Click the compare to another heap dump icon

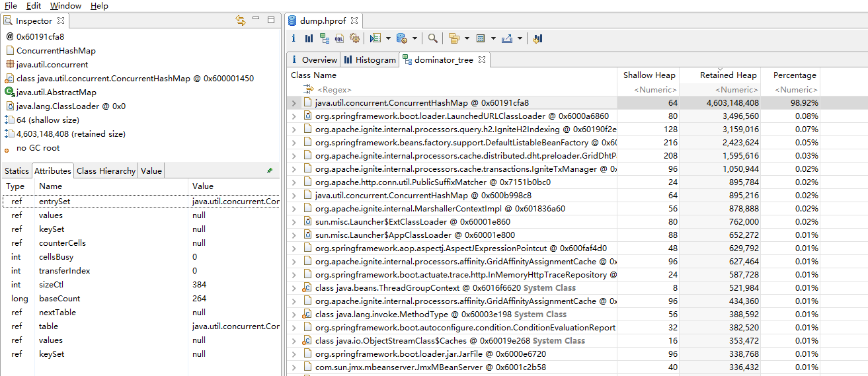[537, 39]
